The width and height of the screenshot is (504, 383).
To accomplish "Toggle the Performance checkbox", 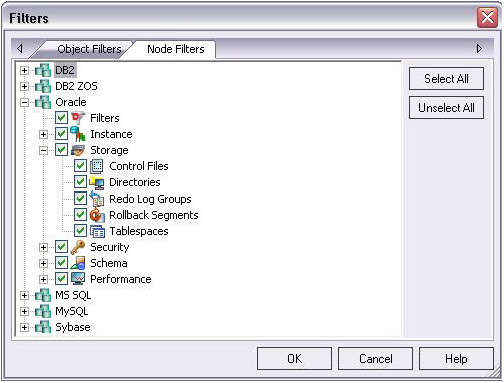I will [x=61, y=279].
